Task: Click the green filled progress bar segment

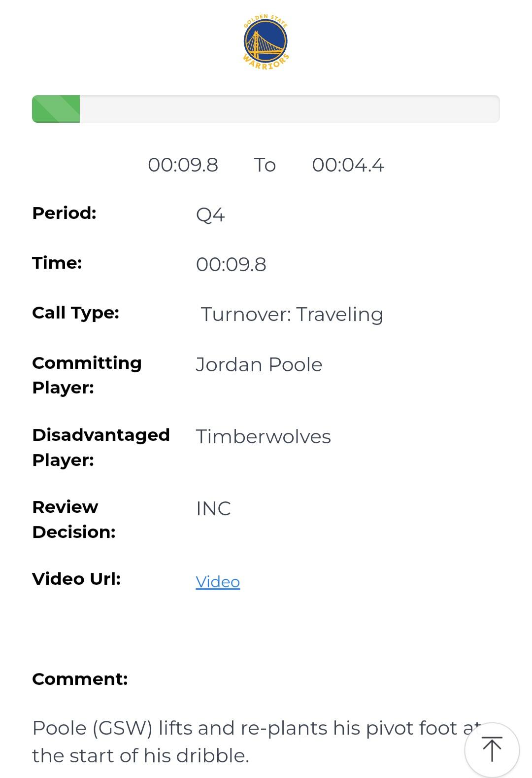Action: click(x=56, y=109)
